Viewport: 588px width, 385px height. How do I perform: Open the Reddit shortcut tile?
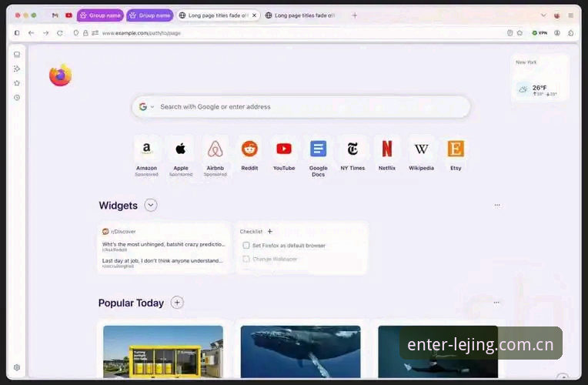[249, 154]
